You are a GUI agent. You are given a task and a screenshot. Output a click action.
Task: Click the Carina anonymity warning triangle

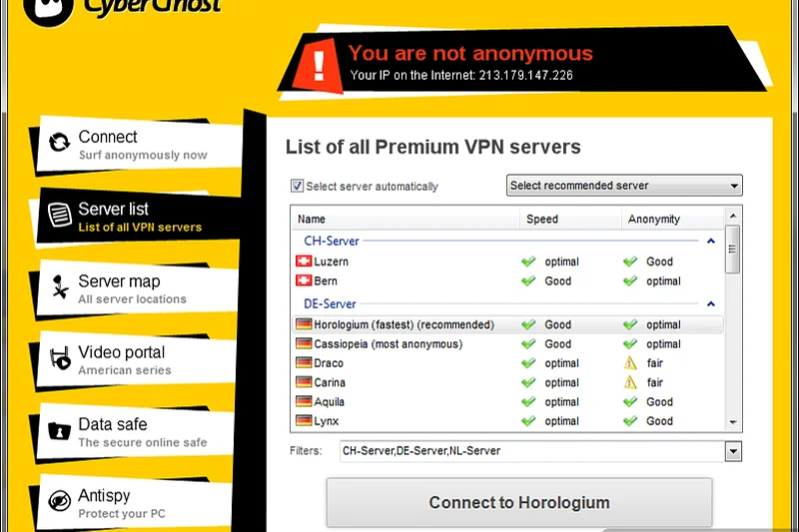[x=630, y=382]
